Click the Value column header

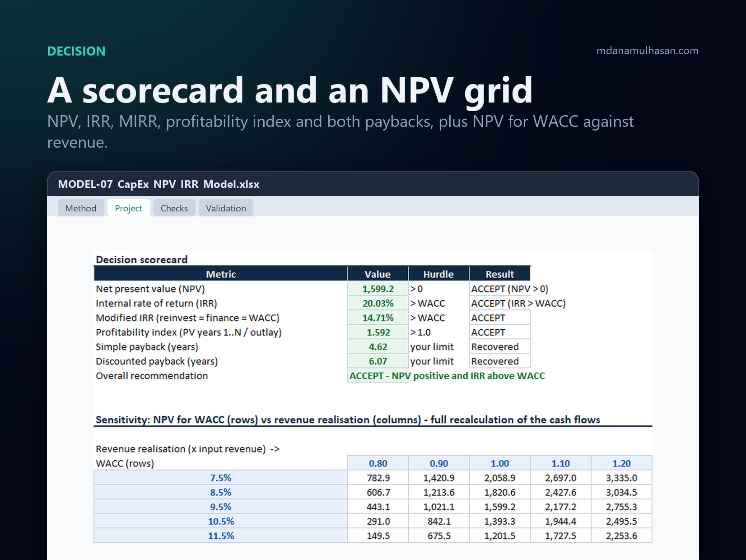point(378,274)
